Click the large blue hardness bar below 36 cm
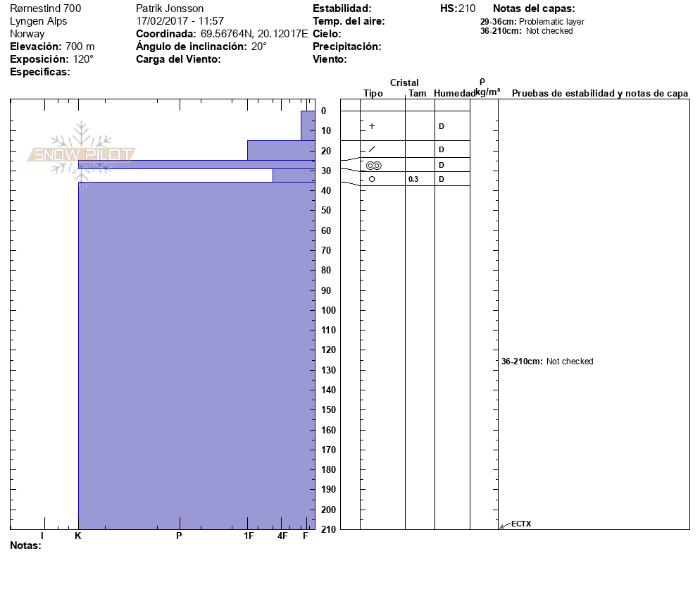The width and height of the screenshot is (700, 592). (196, 352)
